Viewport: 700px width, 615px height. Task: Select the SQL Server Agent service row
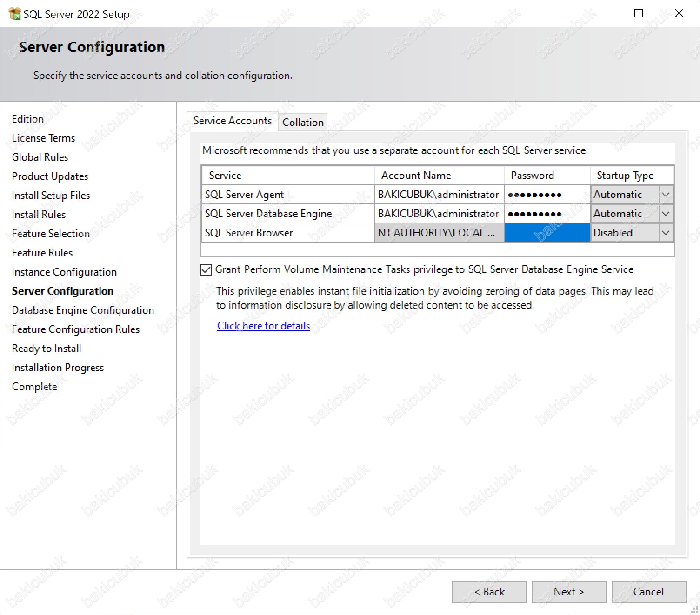click(x=288, y=195)
